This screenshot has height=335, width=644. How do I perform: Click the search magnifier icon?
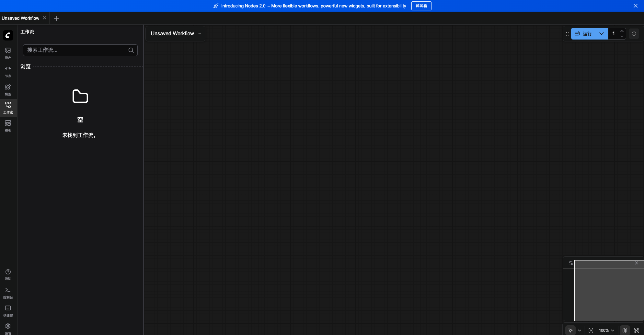131,50
